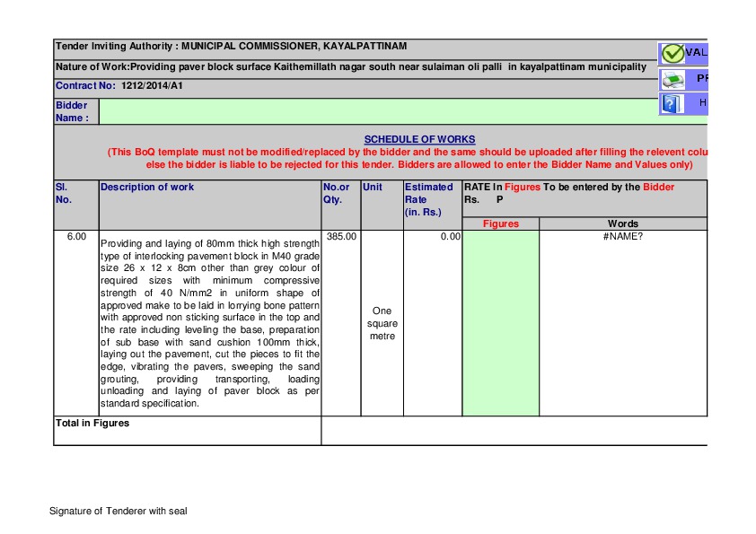Select the 385.00 quantity cell
The width and height of the screenshot is (756, 534).
tap(341, 323)
